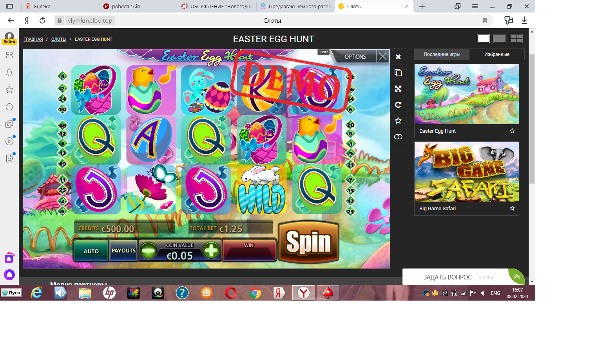609x364 pixels.
Task: Open file explorer folder in taskbar
Action: 85,293
